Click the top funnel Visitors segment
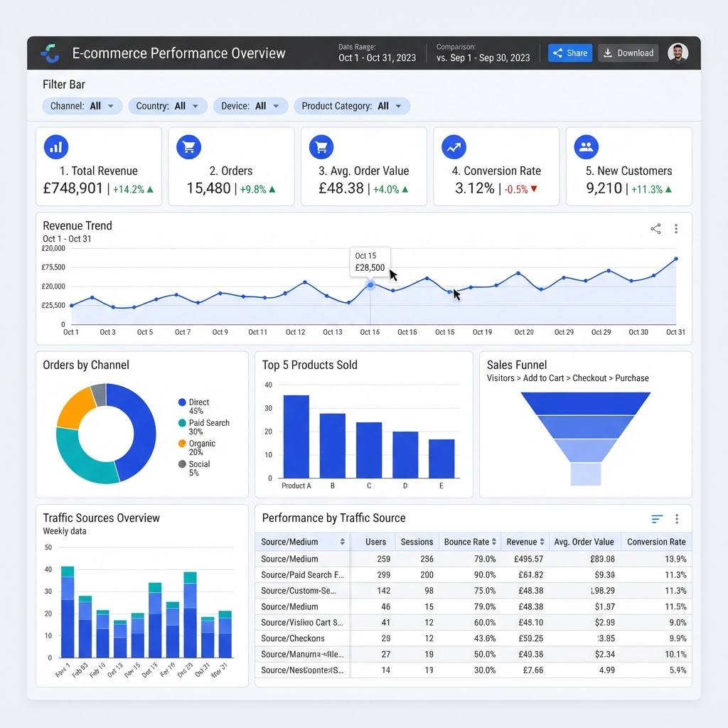This screenshot has height=728, width=728. click(x=586, y=403)
